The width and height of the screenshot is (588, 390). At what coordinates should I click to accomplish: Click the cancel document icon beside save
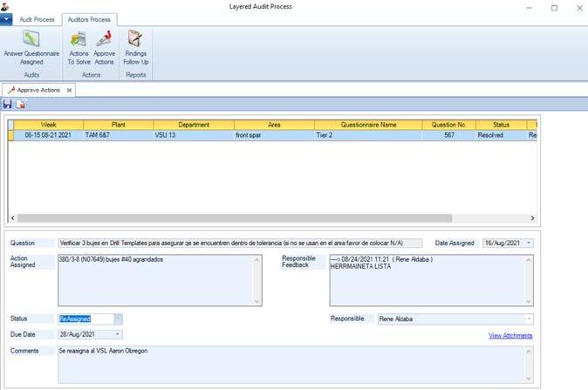pos(21,105)
